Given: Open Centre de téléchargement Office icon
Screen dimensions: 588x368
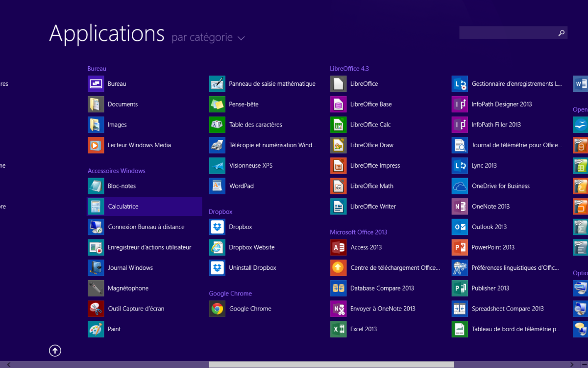Looking at the screenshot, I should tap(339, 268).
